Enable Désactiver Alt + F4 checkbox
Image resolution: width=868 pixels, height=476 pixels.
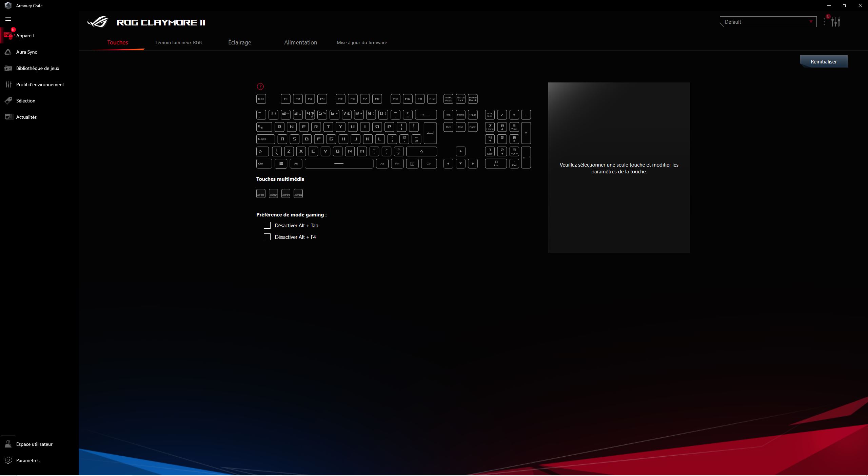tap(267, 237)
